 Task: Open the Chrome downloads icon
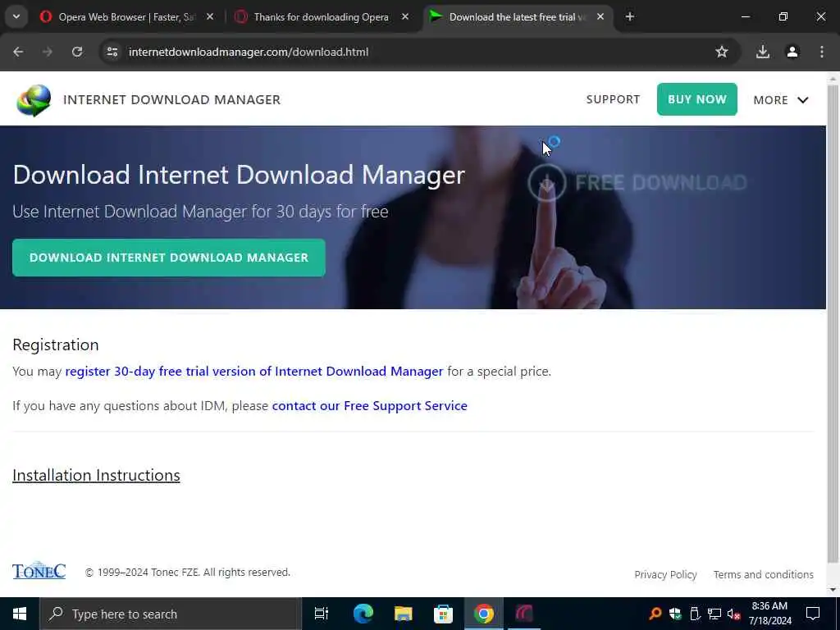[x=763, y=52]
